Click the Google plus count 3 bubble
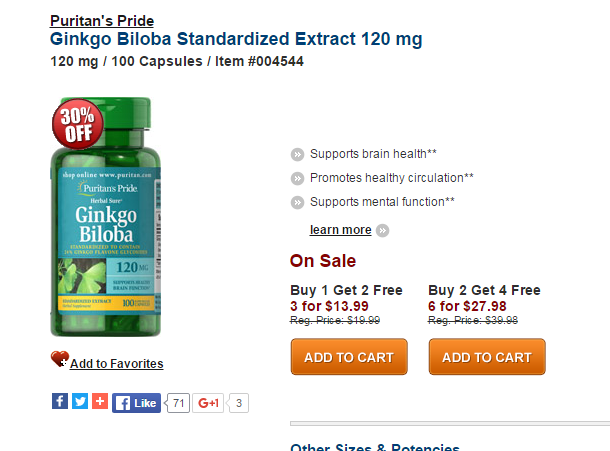 click(238, 403)
